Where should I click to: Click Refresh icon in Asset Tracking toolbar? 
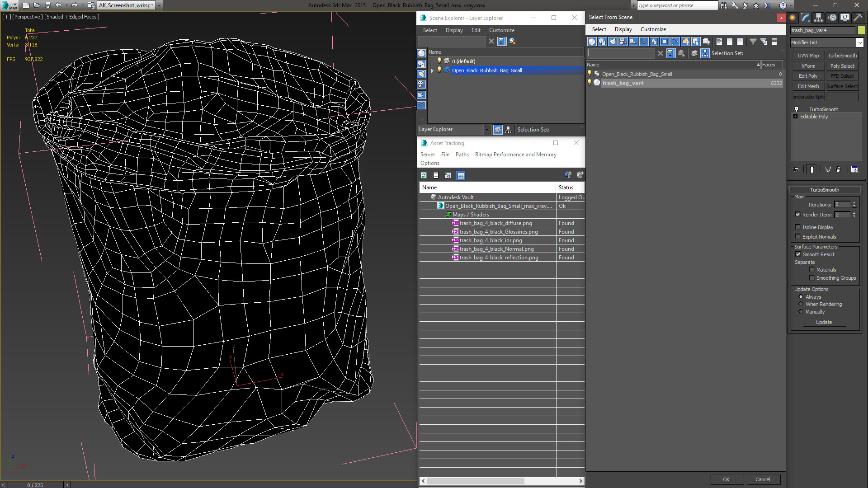[424, 175]
